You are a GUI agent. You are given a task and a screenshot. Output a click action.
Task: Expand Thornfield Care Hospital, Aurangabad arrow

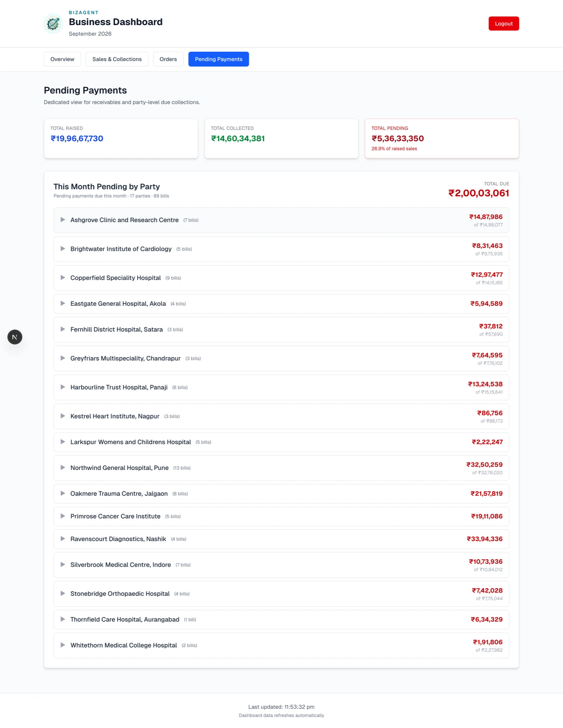click(x=63, y=620)
